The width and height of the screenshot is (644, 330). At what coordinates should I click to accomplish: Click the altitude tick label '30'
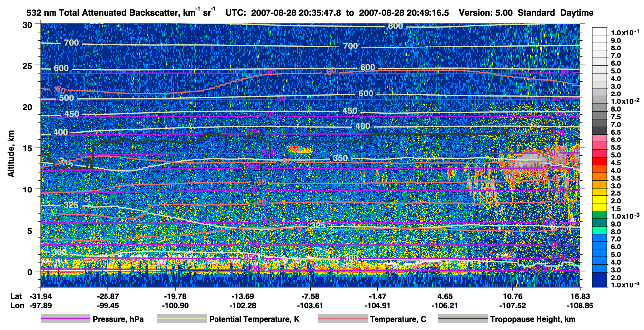tap(29, 24)
